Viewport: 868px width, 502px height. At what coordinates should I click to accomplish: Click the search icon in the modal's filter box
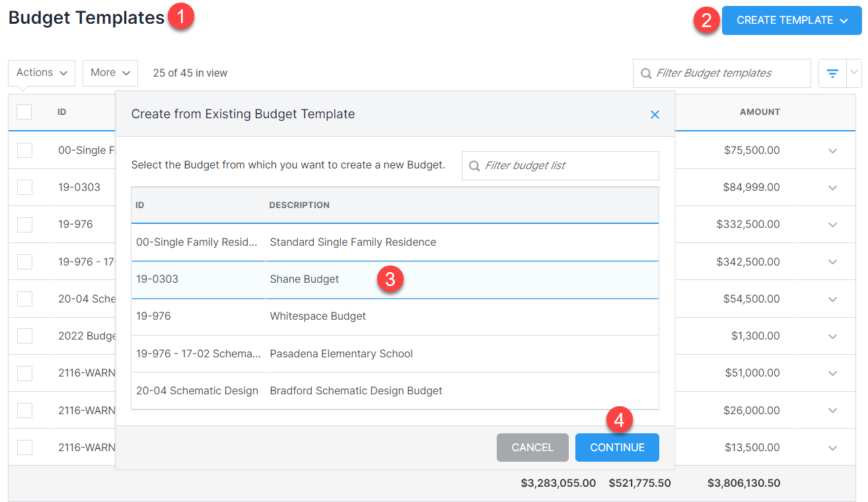[474, 165]
